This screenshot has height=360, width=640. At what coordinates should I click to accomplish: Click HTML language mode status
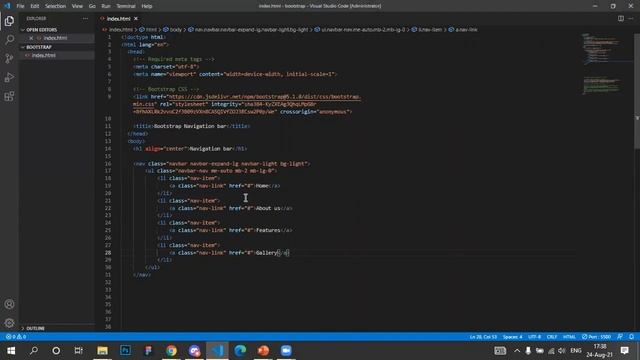click(x=569, y=337)
